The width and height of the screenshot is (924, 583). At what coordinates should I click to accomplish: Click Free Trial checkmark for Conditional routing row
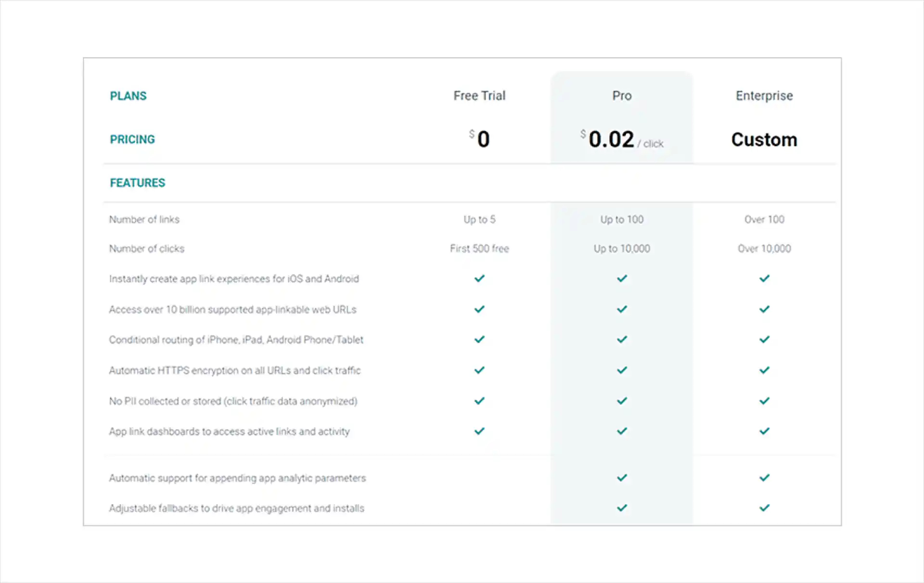pyautogui.click(x=479, y=340)
